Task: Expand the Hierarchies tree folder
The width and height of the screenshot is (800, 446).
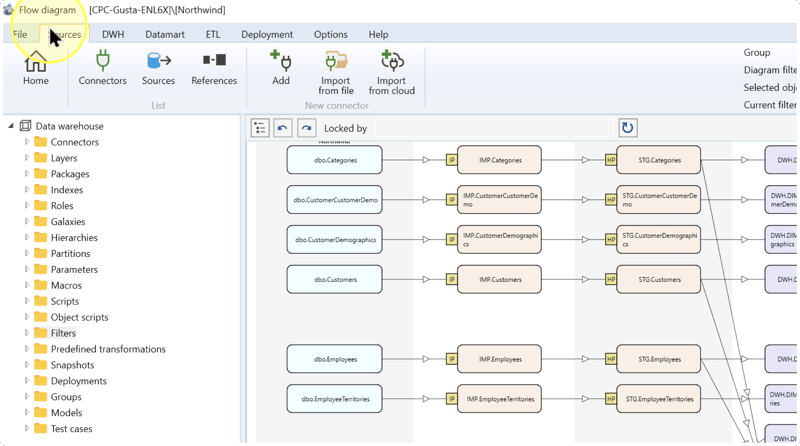Action: [27, 237]
